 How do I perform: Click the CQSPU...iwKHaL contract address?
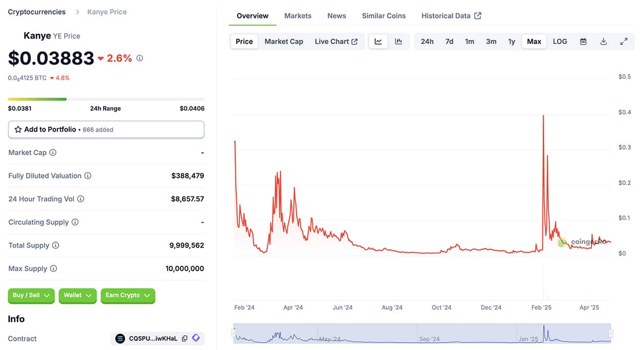(153, 339)
